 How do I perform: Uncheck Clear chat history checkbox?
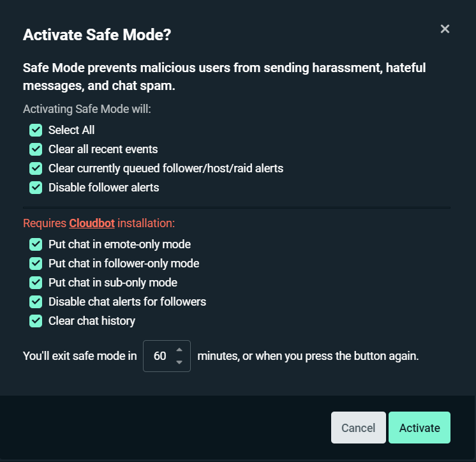coord(36,321)
